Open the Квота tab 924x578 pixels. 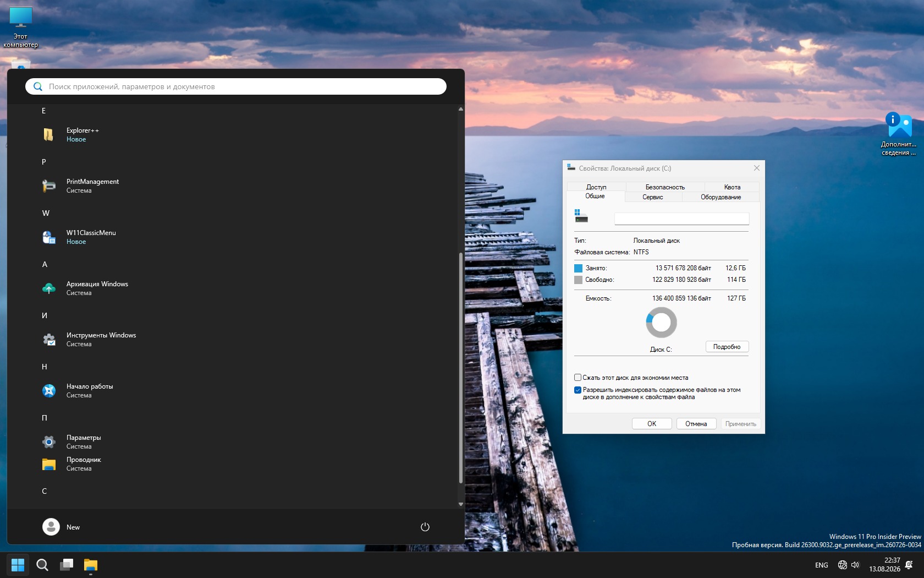[732, 187]
